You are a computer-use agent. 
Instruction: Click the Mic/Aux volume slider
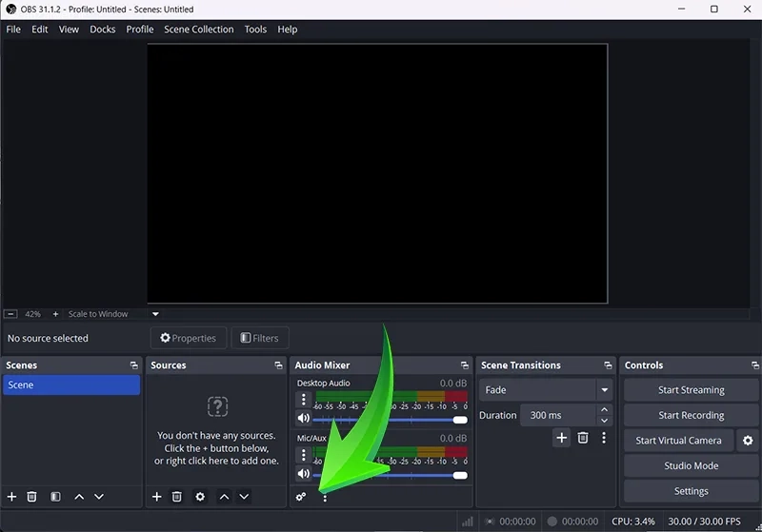click(391, 475)
